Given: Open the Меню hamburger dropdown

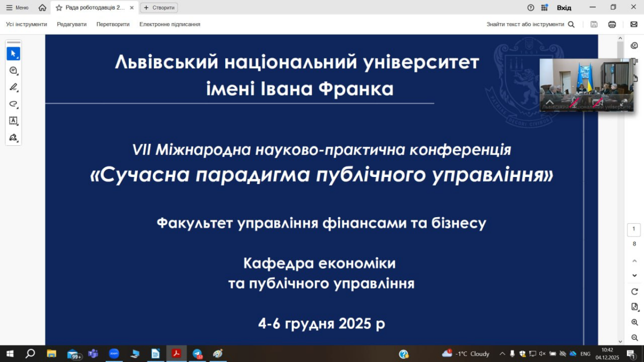Looking at the screenshot, I should [x=17, y=8].
